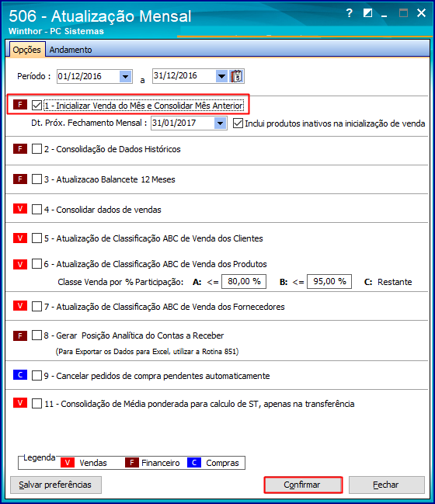Image resolution: width=435 pixels, height=504 pixels.
Task: Expand Dt. Próx. Fechamento Mensal date dropdown
Action: pos(220,123)
